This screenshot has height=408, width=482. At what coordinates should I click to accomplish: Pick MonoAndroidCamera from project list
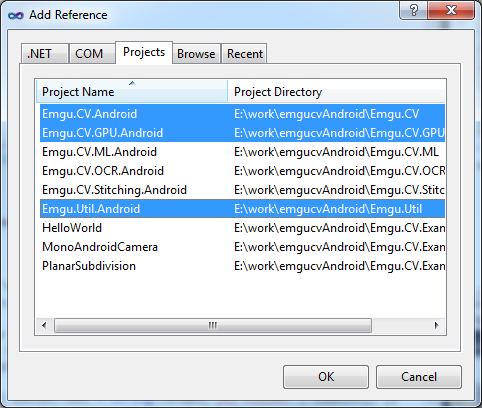(x=242, y=247)
